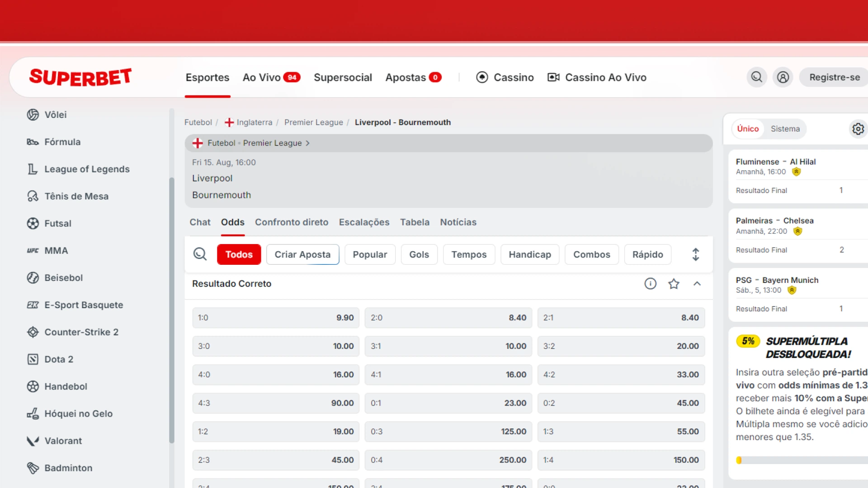Select score 0:3 at 125.00
The image size is (868, 488).
pyautogui.click(x=448, y=432)
